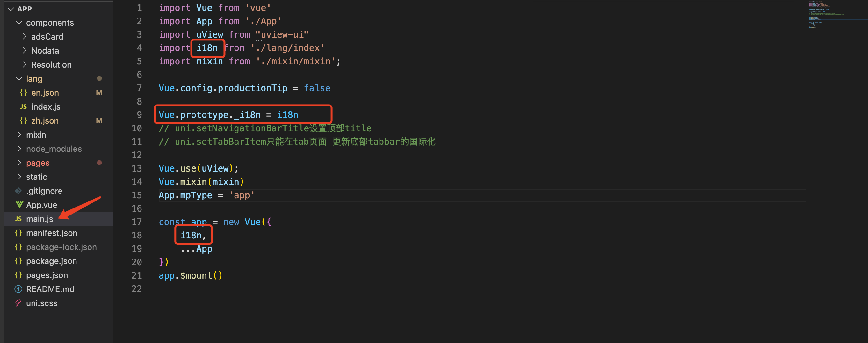
Task: Click the setNavigationBarTitle comment line
Action: click(x=265, y=128)
